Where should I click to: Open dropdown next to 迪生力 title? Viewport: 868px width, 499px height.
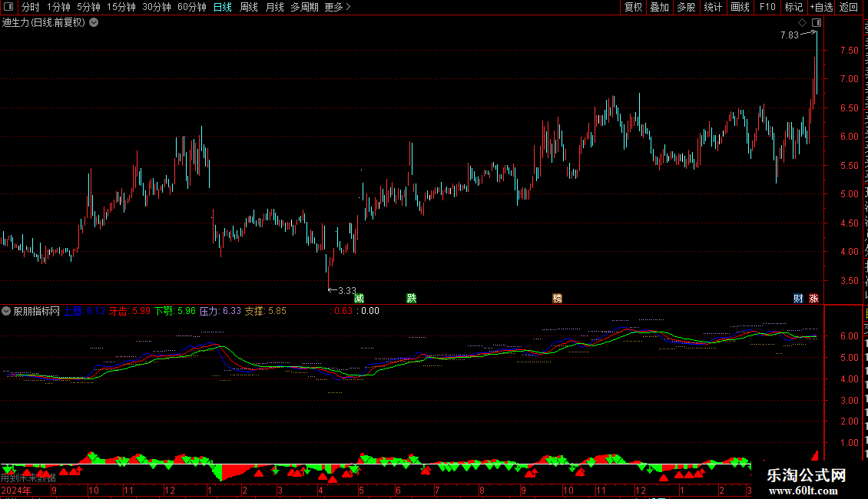point(94,23)
